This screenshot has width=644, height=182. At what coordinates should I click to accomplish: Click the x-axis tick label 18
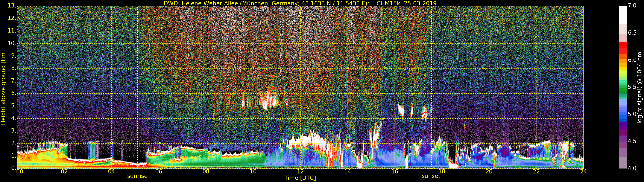pyautogui.click(x=442, y=172)
